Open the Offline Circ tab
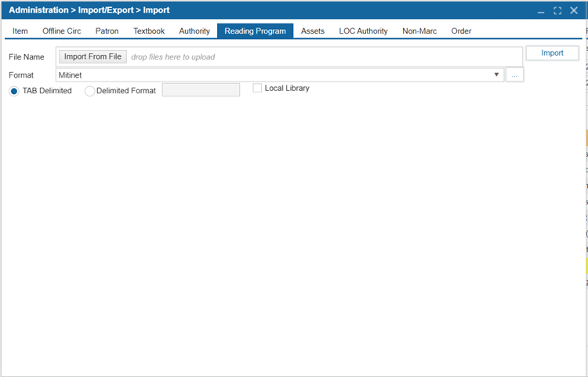 tap(62, 31)
